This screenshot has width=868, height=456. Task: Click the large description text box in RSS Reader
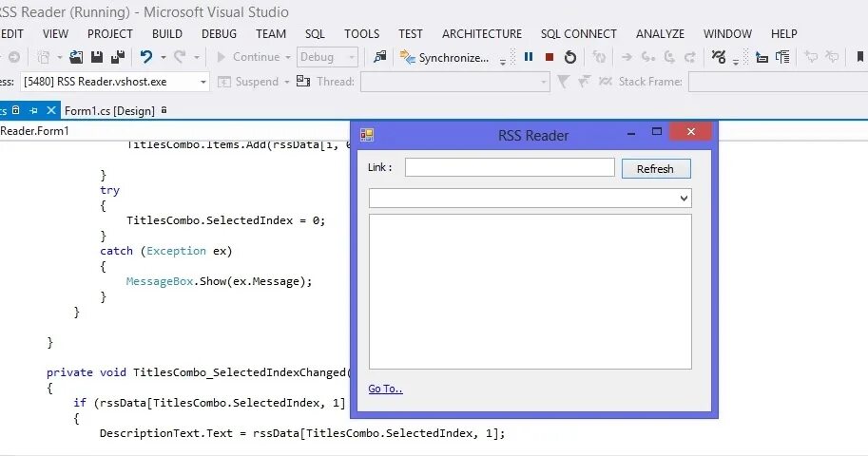click(x=530, y=292)
